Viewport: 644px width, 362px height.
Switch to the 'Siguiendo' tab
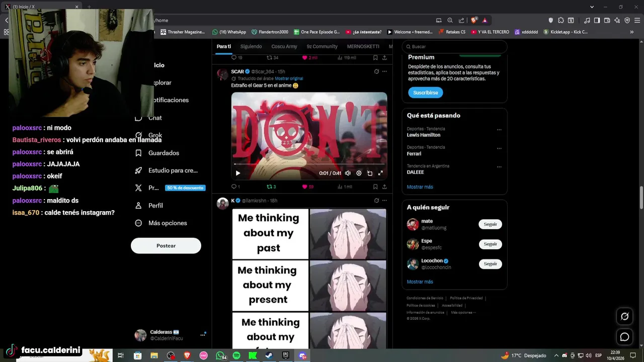pos(251,46)
